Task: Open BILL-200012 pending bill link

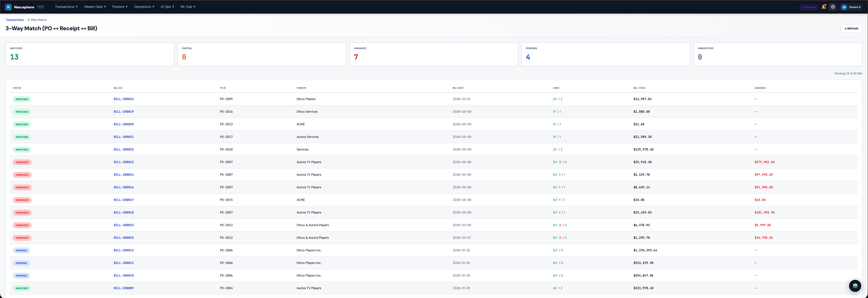Action: point(124,250)
